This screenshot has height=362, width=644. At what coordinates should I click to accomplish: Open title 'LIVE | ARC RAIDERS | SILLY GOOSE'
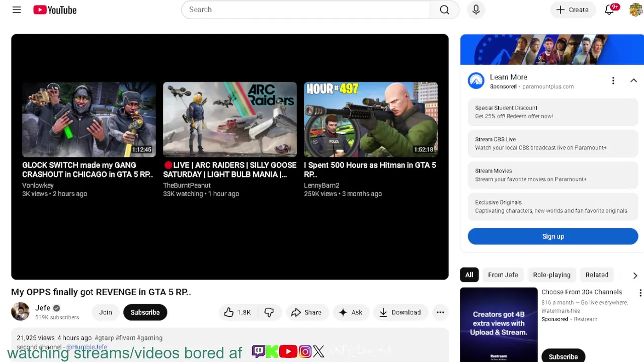click(x=230, y=169)
